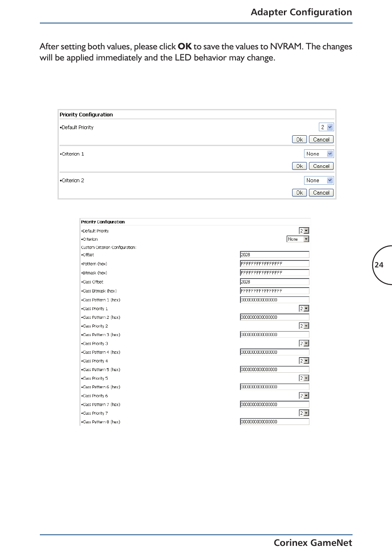The width and height of the screenshot is (392, 557).
Task: Click the Class Pattern 5 (hex) field
Action: pos(274,369)
